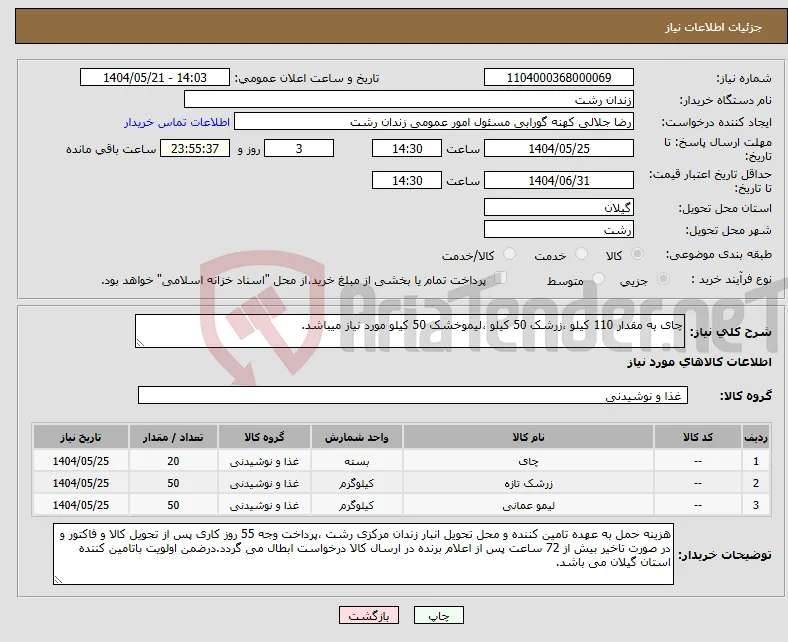
Task: Click the delivery province field گیلان
Action: click(x=558, y=207)
